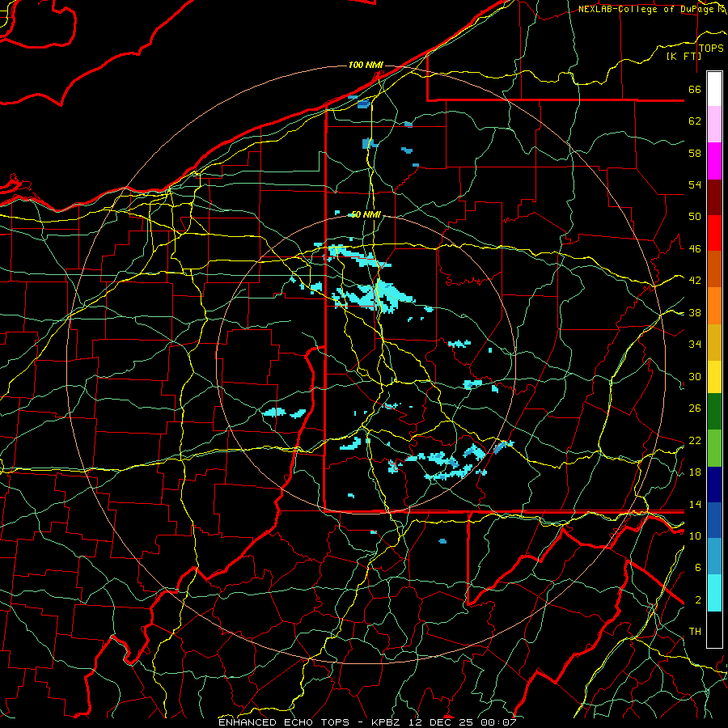The width and height of the screenshot is (728, 728).
Task: Click the dark green legend swatch
Action: tap(714, 412)
